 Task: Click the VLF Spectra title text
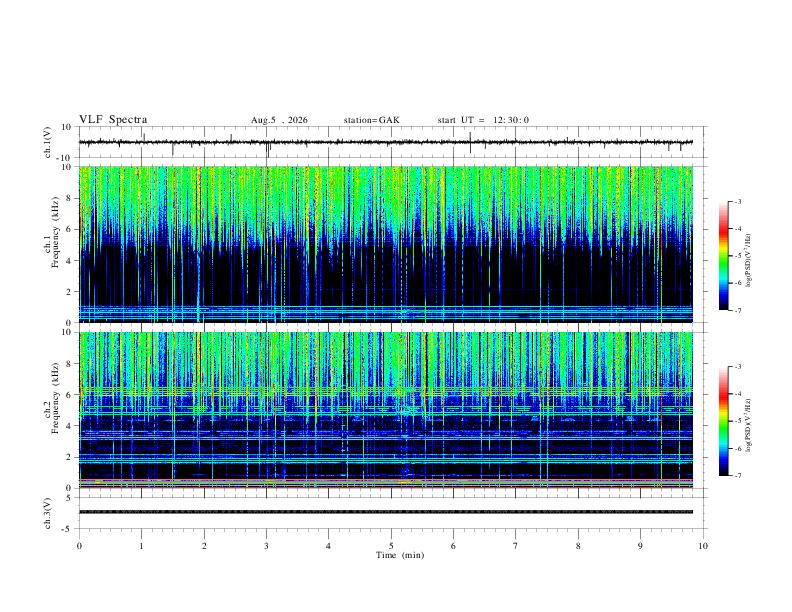[x=113, y=120]
